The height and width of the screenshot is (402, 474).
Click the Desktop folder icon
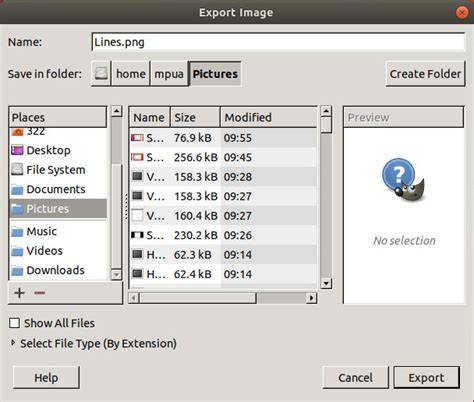(17, 150)
